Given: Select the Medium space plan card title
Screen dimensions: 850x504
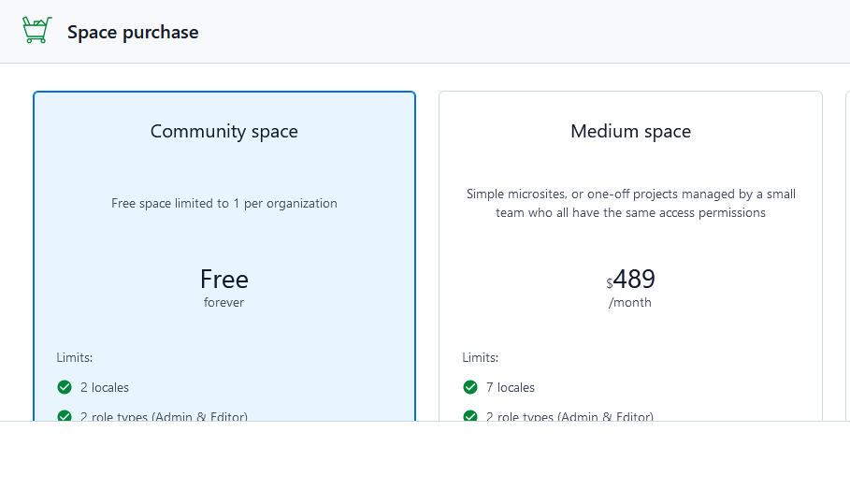Looking at the screenshot, I should click(x=630, y=131).
